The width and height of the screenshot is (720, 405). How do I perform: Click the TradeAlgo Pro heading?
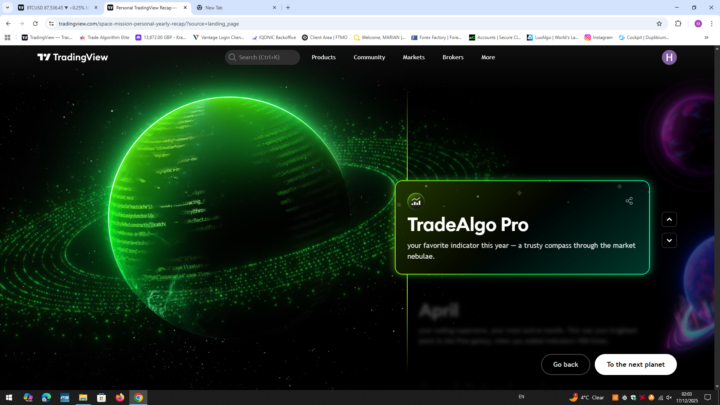467,225
